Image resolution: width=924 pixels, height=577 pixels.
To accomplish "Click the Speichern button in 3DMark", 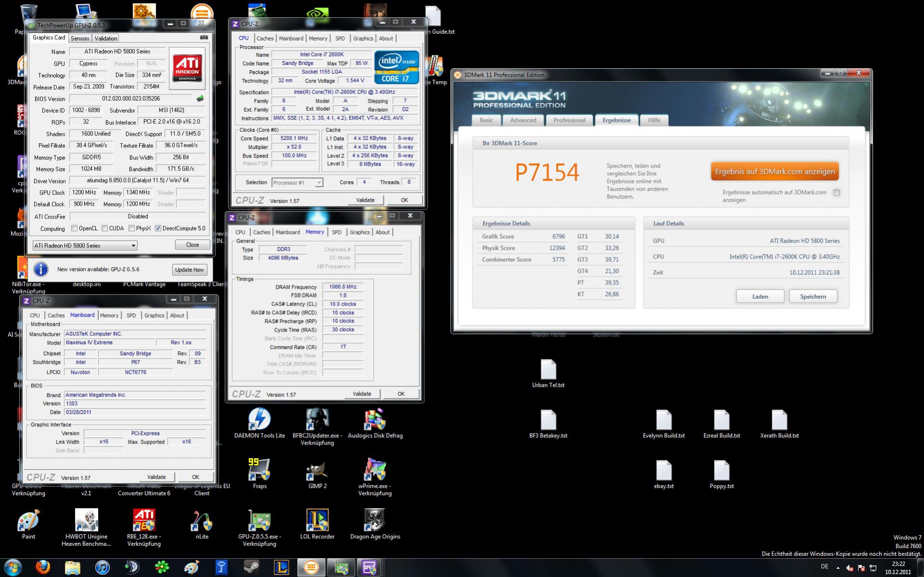I will pos(813,296).
